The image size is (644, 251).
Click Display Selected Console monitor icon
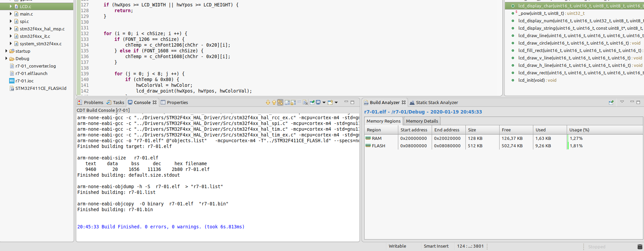(318, 102)
